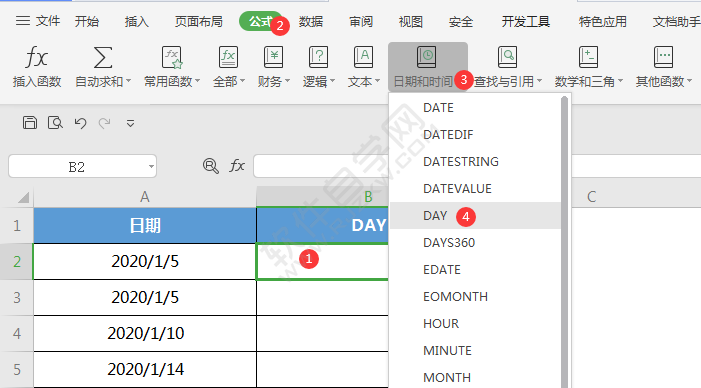Expand the 查找与引用 dropdown arrow

pos(539,81)
